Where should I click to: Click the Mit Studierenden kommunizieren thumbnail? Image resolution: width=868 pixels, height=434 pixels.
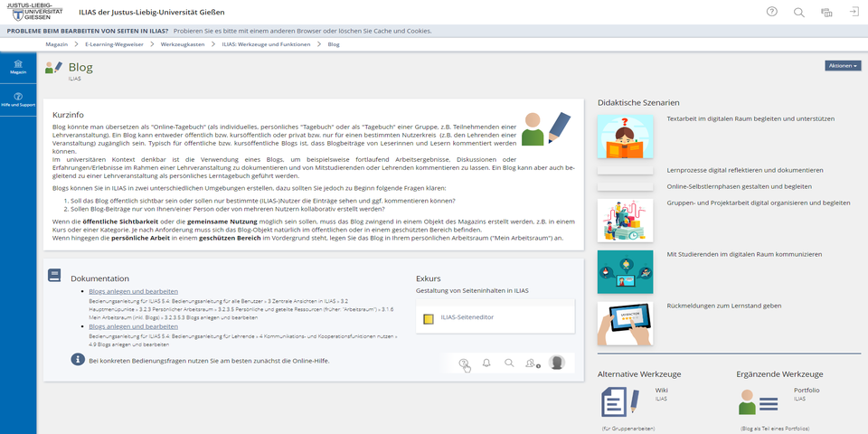tap(625, 272)
